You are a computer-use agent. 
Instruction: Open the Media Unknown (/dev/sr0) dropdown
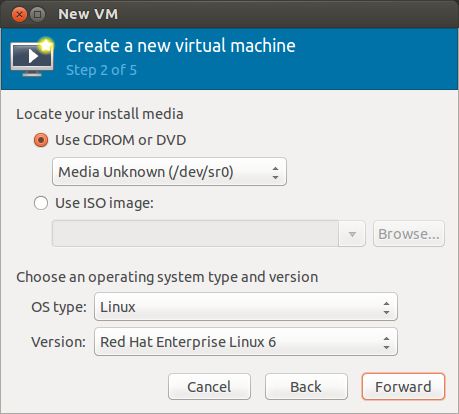(169, 172)
